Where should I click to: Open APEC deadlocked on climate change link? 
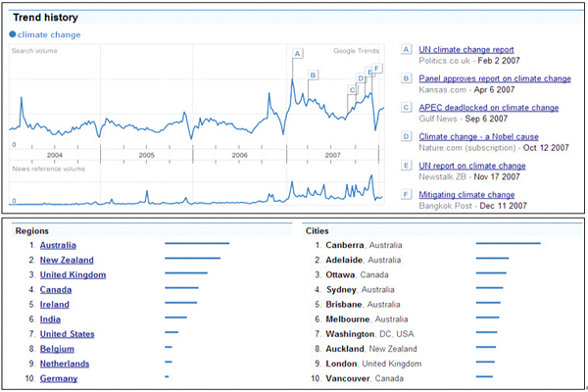(489, 108)
